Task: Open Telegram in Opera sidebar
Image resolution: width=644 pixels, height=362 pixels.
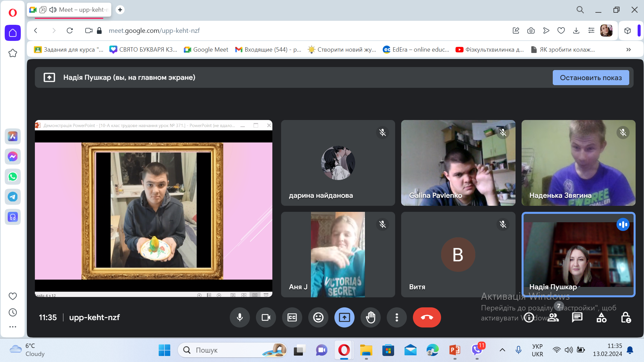Action: coord(13,197)
